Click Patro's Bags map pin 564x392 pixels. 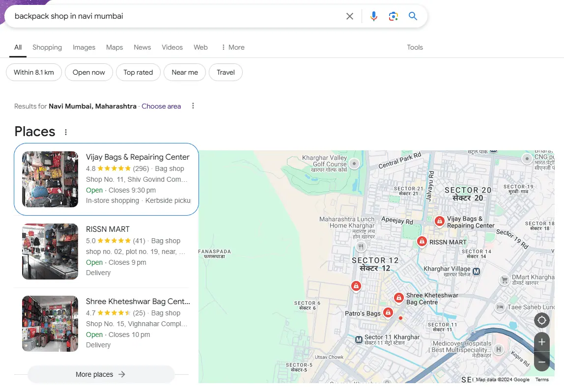pos(388,312)
